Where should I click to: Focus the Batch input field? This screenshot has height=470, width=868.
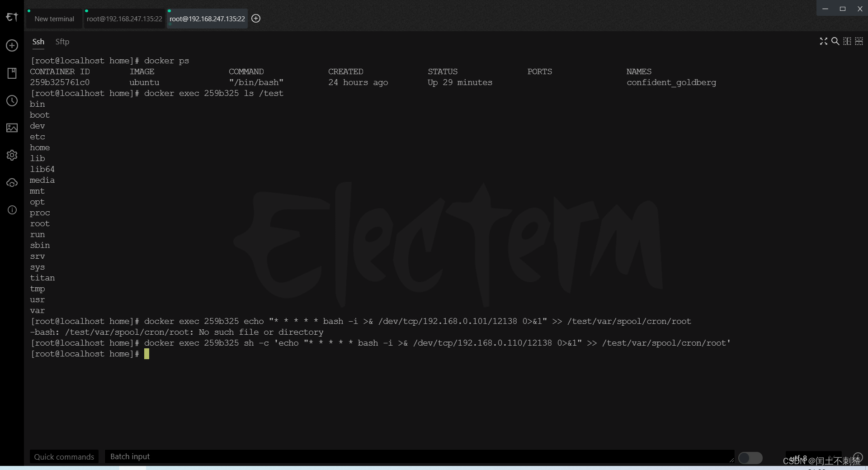[x=419, y=456]
